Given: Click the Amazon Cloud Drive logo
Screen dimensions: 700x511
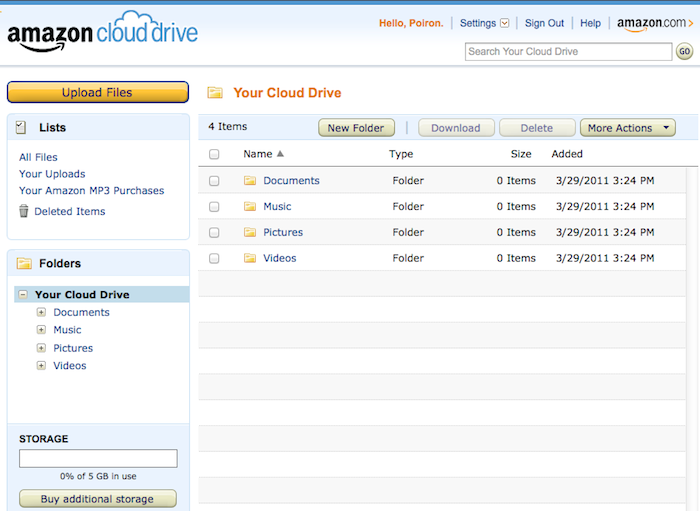Looking at the screenshot, I should (102, 34).
